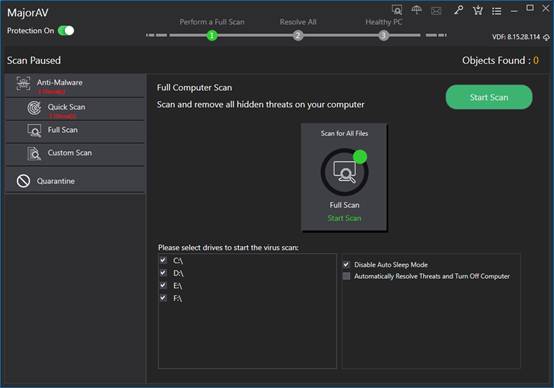Close the MajorAV window
Image resolution: width=554 pixels, height=388 pixels.
[x=546, y=8]
